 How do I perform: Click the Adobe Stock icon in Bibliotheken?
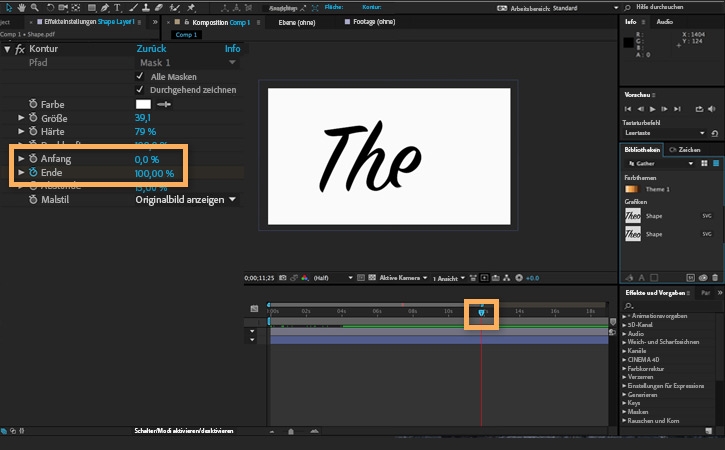[x=690, y=277]
